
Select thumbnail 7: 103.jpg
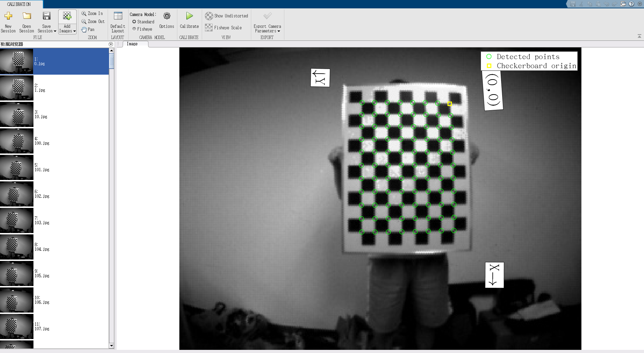click(54, 220)
